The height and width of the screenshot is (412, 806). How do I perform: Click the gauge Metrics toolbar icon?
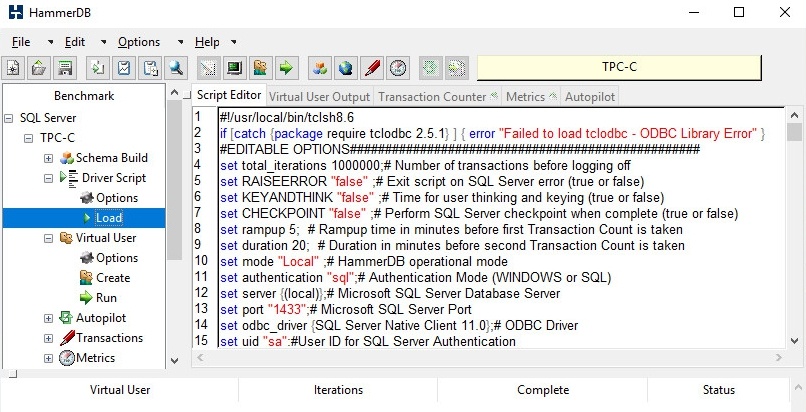pyautogui.click(x=398, y=68)
